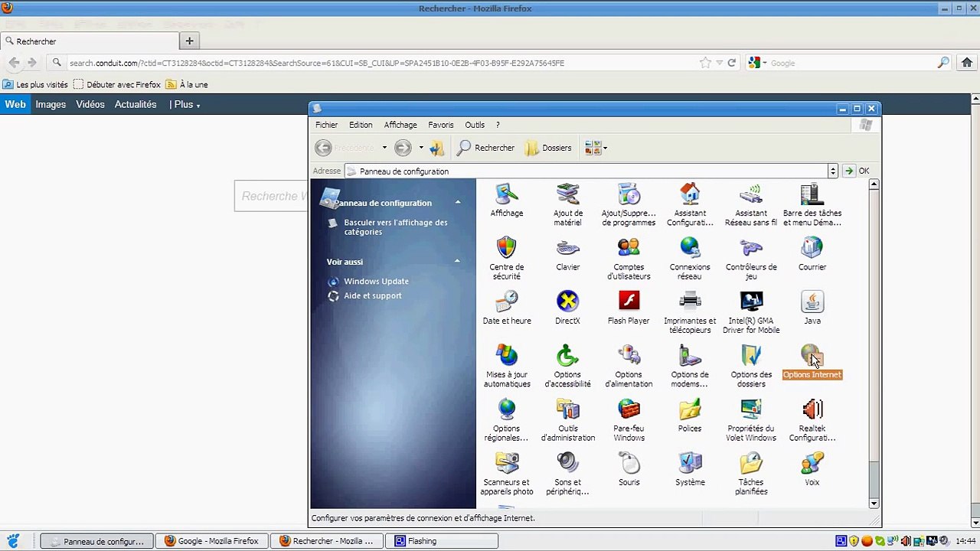The width and height of the screenshot is (980, 551).
Task: Click the Firefox URL address field
Action: pos(381,63)
